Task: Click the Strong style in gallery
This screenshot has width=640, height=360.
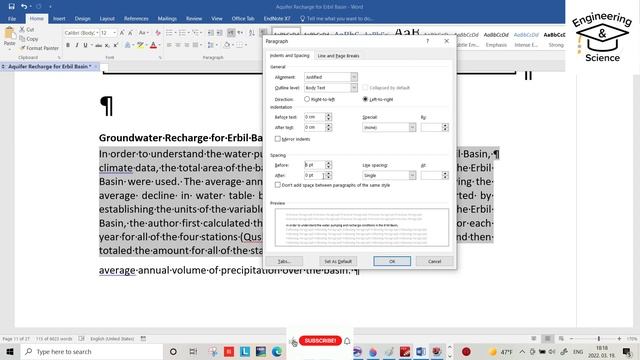Action: point(555,39)
